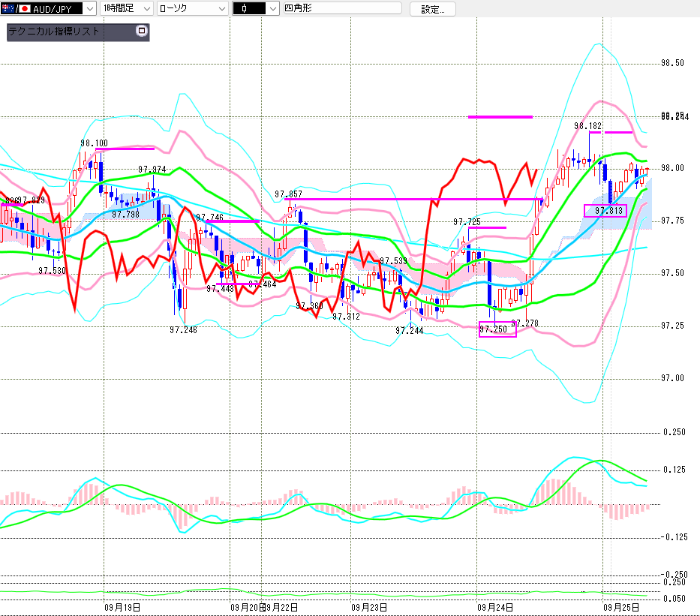Click the 98.100 peak price label

coord(94,143)
